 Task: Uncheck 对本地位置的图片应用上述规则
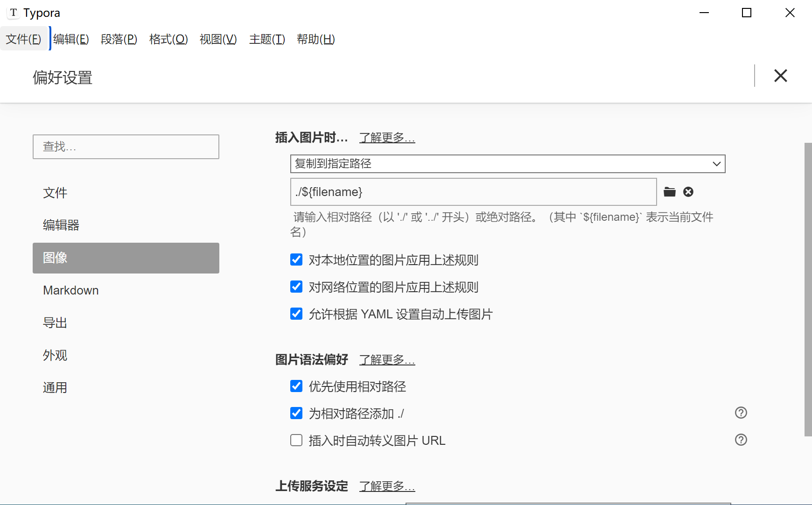[296, 260]
